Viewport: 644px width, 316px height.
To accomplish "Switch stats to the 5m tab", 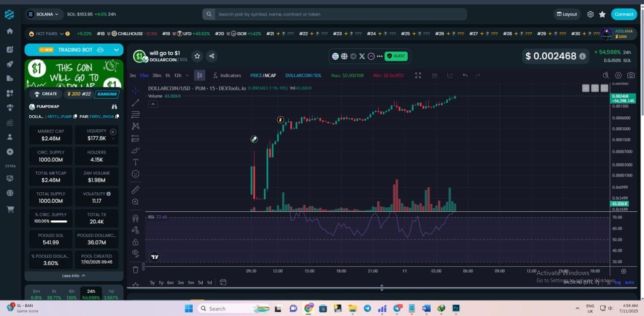I will (x=37, y=294).
